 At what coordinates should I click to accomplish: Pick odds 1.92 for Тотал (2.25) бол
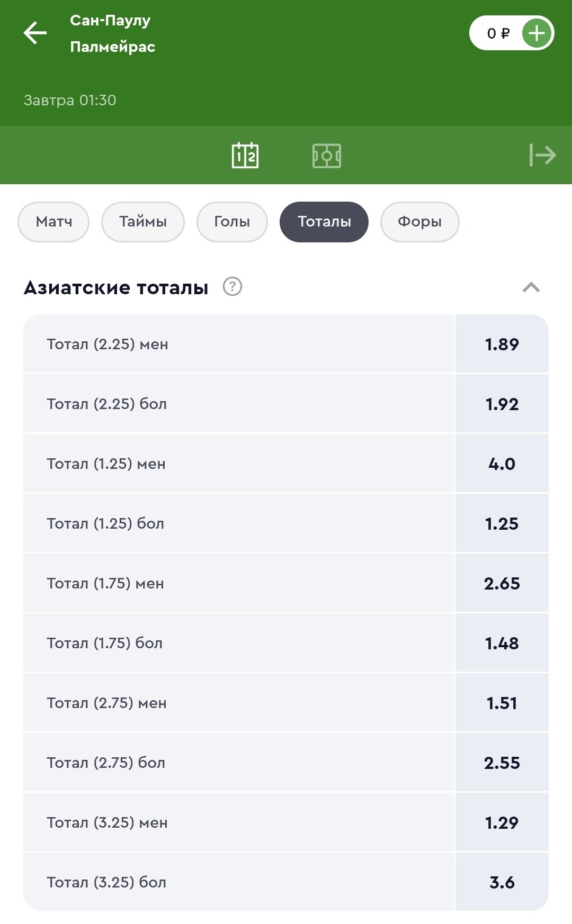502,404
